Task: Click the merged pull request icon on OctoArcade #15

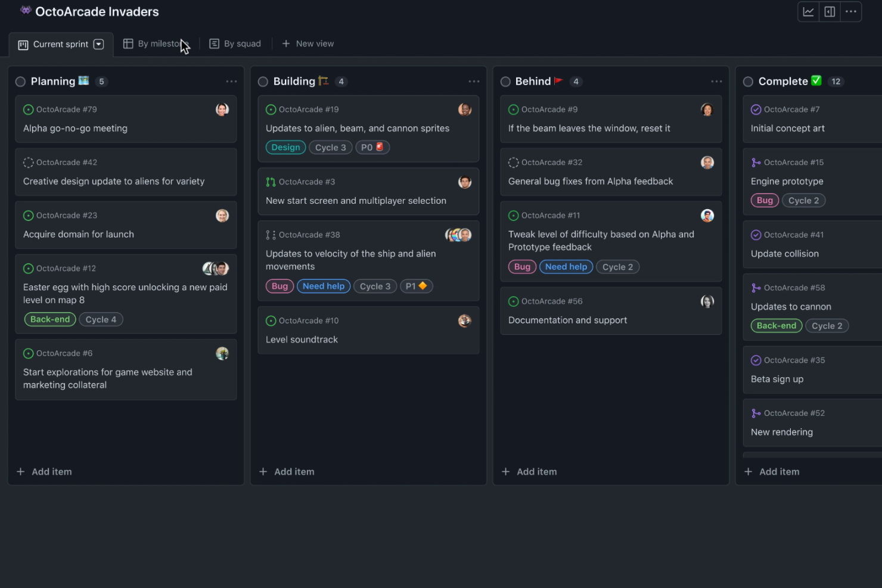Action: tap(756, 162)
